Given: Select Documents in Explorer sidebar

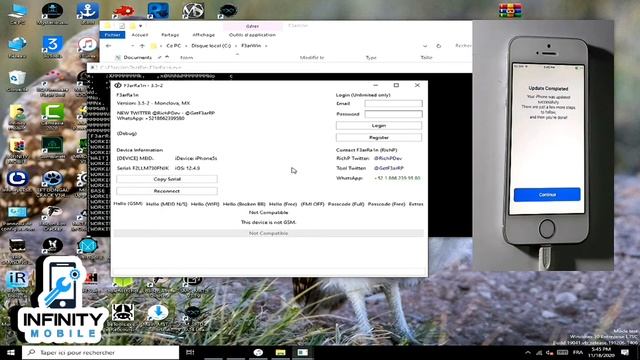Looking at the screenshot, I should point(138,58).
